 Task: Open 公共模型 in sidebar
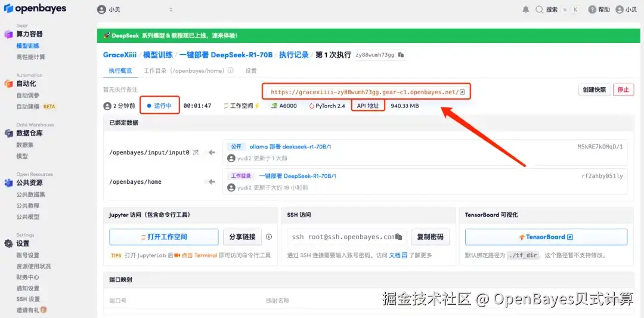[x=28, y=217]
